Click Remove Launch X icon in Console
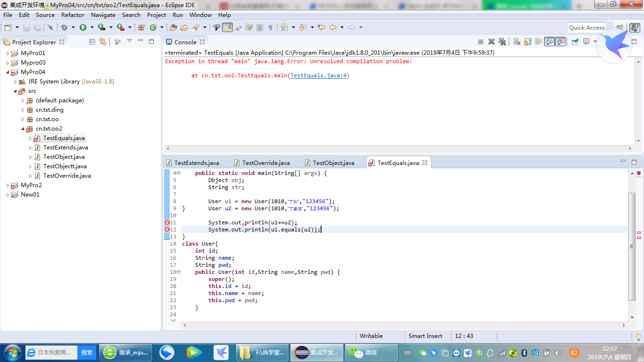The image size is (644, 362). (491, 41)
